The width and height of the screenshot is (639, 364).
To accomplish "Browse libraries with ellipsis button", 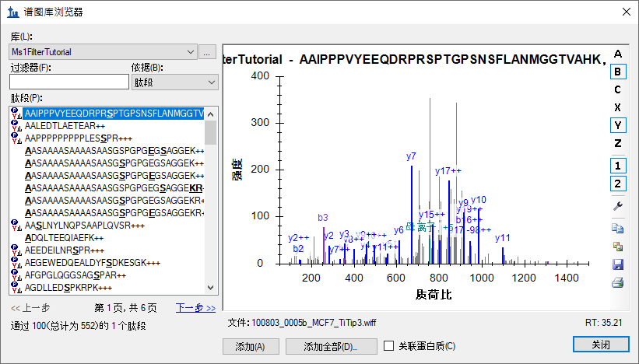I will click(x=207, y=52).
